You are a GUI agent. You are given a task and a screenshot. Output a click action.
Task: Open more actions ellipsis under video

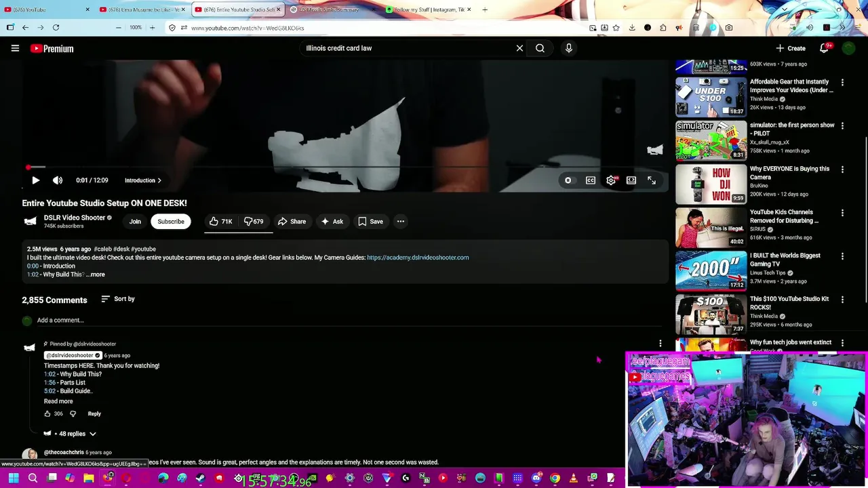click(401, 222)
